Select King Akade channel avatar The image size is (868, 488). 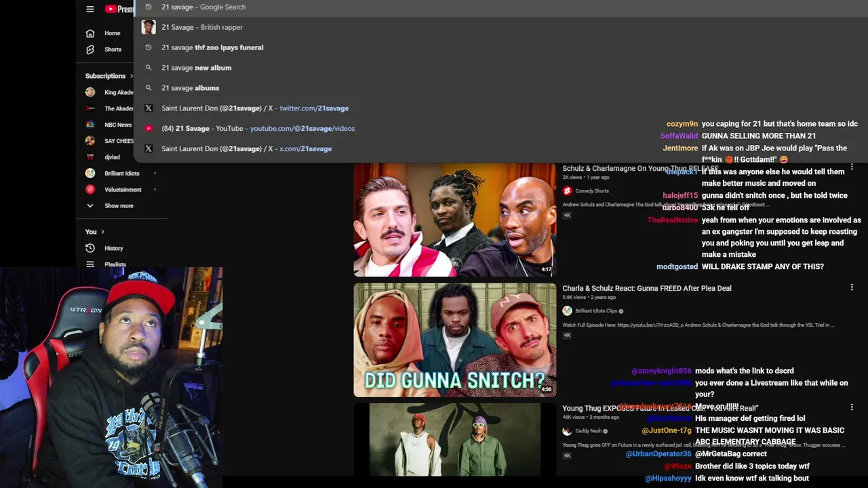point(90,92)
